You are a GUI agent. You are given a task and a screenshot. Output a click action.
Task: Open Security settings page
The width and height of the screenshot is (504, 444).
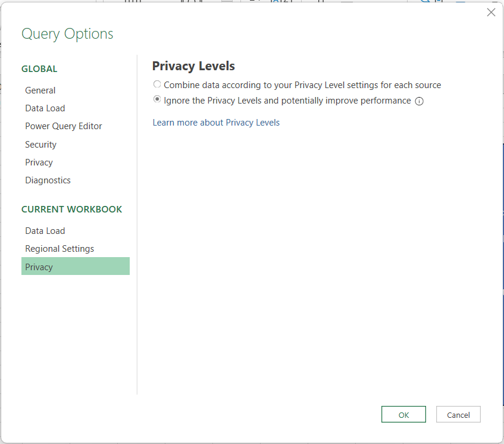[40, 145]
